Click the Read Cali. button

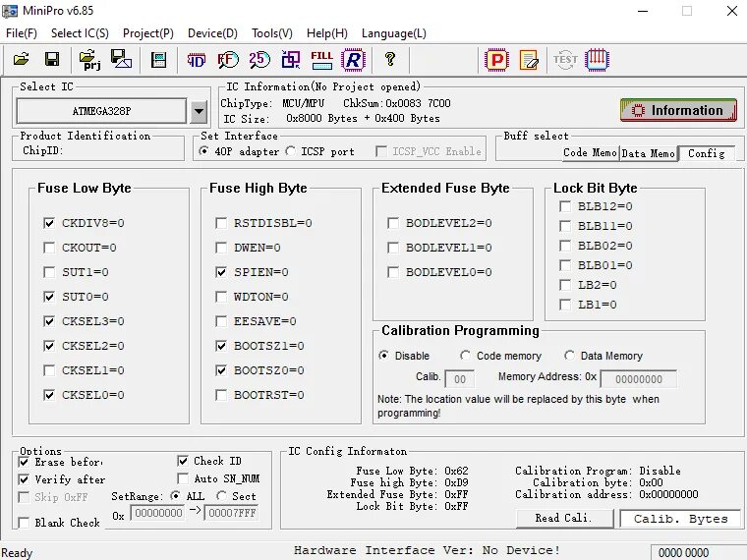pos(564,518)
